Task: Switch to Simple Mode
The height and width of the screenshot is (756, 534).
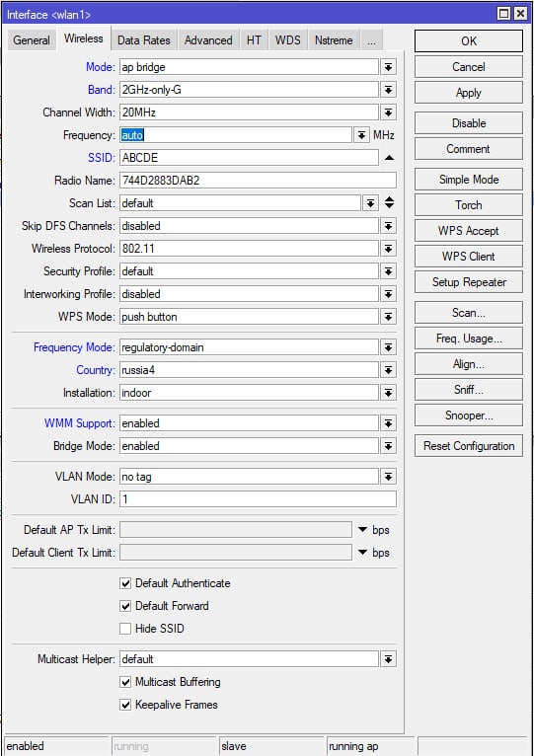Action: click(x=469, y=180)
